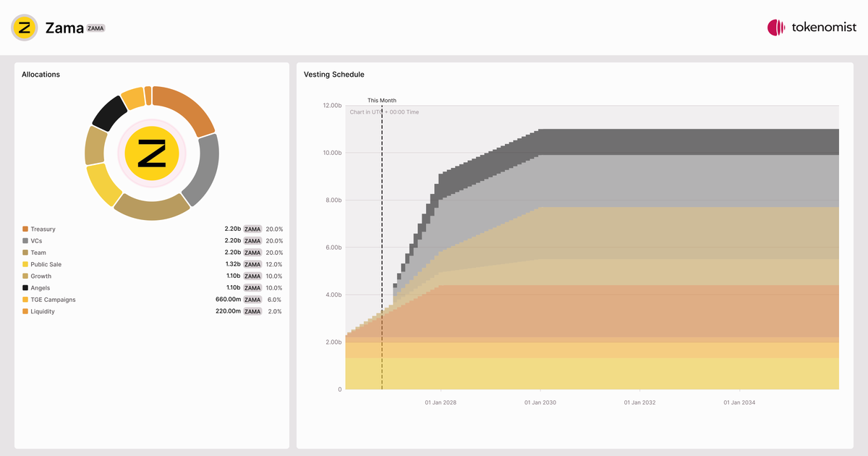Click the "Public Sale" legend label
This screenshot has width=868, height=456.
[46, 264]
